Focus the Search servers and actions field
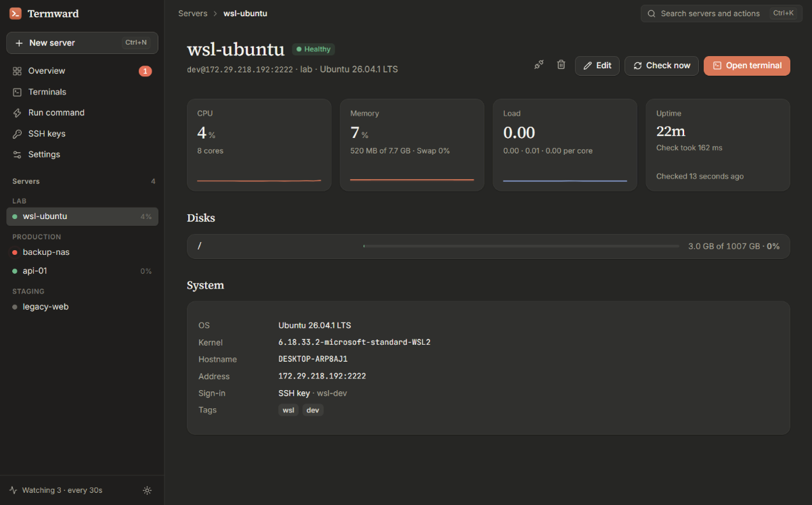The image size is (812, 505). tap(721, 14)
